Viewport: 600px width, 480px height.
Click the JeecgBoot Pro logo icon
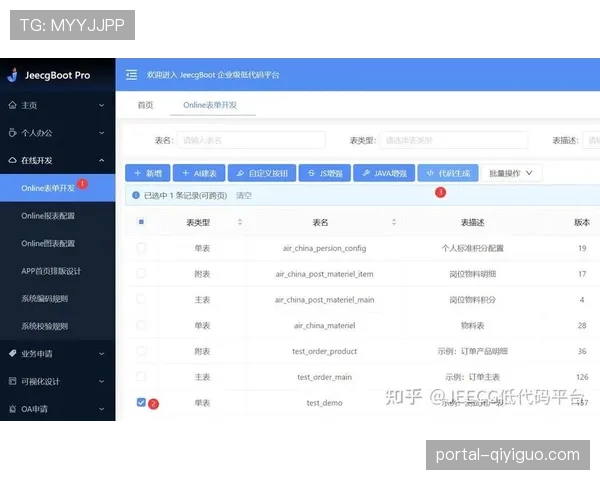[x=13, y=75]
